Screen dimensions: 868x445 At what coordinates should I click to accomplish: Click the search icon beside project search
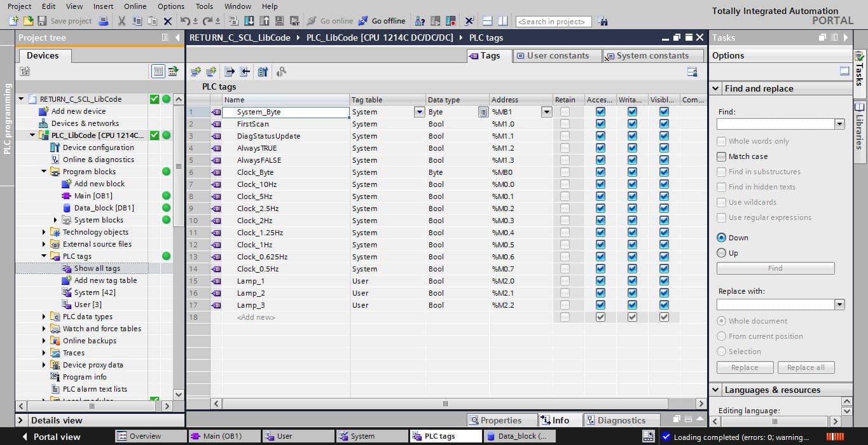603,22
